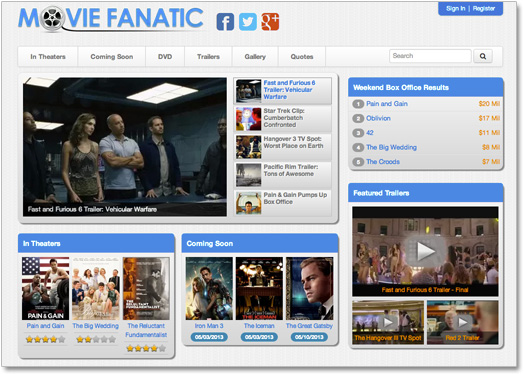The width and height of the screenshot is (524, 374).
Task: Click the Iron Man 3 title link
Action: pos(209,326)
